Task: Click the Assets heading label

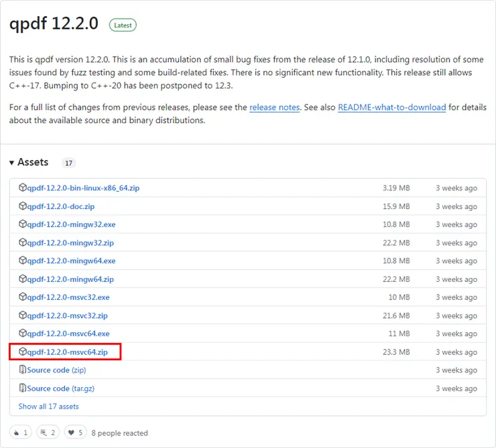Action: pyautogui.click(x=33, y=162)
